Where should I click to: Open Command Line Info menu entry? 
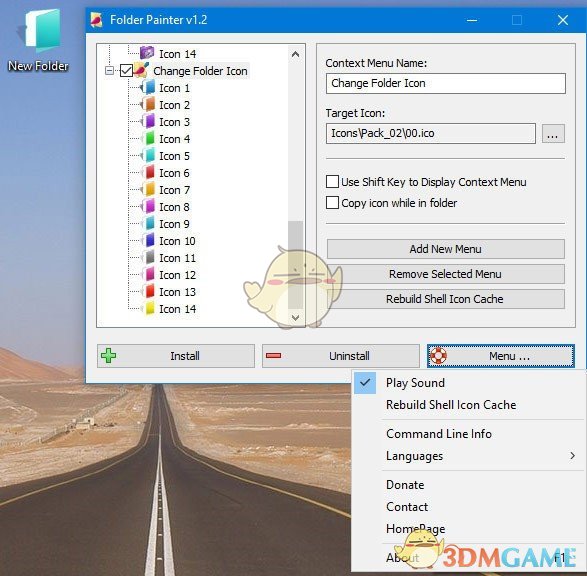439,434
